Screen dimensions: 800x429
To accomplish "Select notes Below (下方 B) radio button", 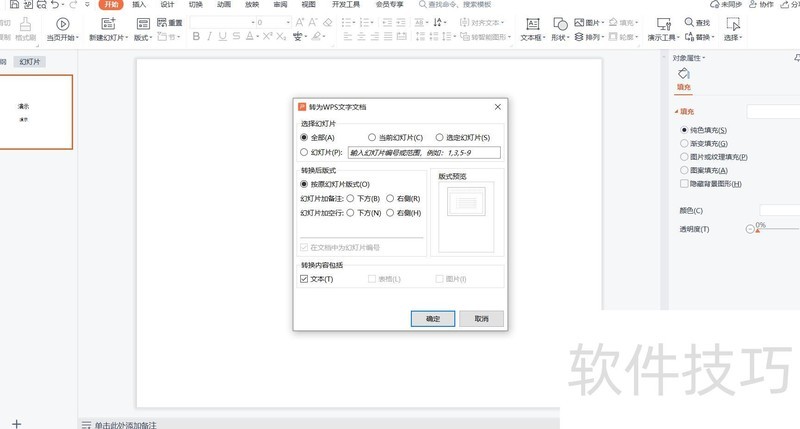I will click(x=351, y=198).
